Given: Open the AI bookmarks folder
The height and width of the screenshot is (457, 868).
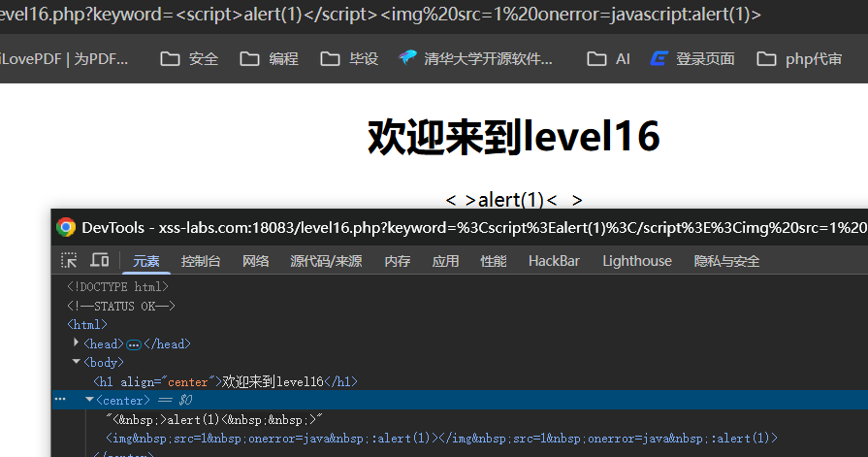Looking at the screenshot, I should (x=608, y=59).
